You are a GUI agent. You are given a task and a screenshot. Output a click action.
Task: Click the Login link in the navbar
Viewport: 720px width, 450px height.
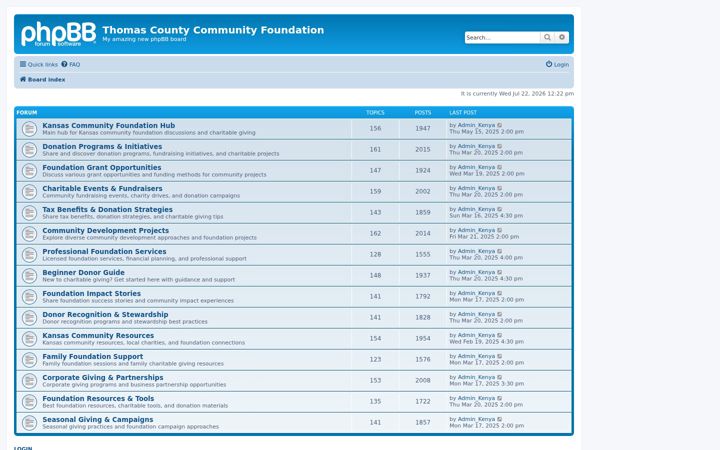pos(557,65)
